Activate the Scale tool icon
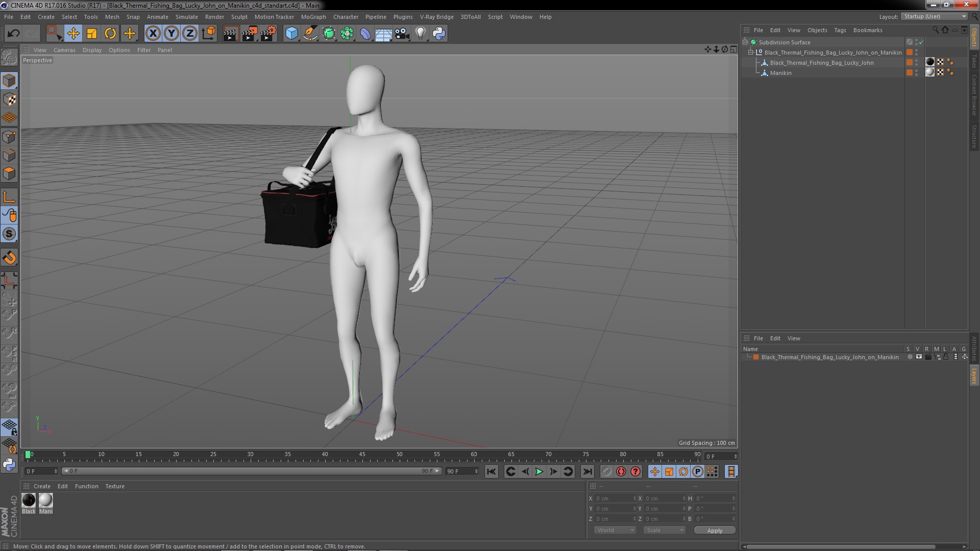980x551 pixels. (92, 34)
